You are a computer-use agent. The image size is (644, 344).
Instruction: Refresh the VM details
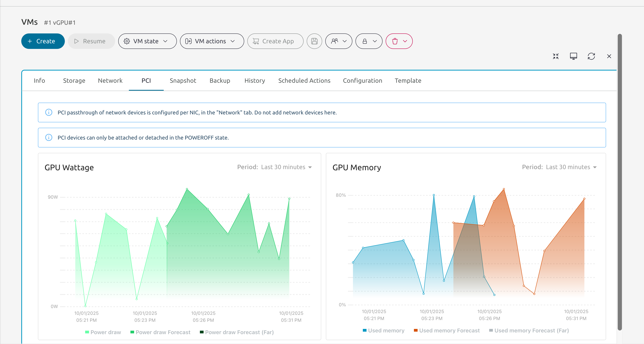coord(591,56)
